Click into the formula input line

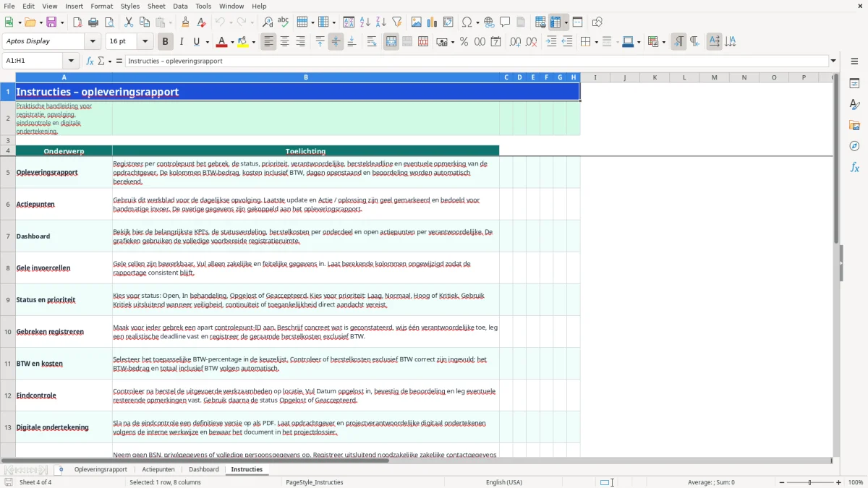pos(477,61)
